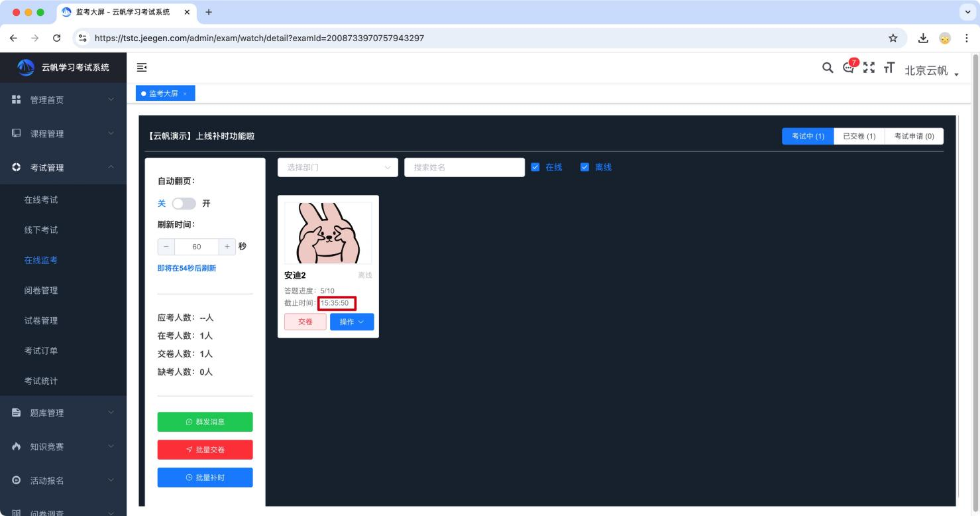Click the font size icon in header

point(889,68)
